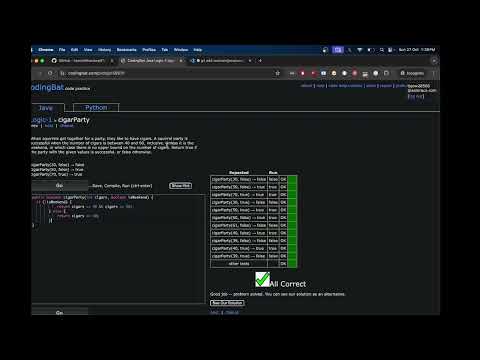Close the CodingBat browser tab
Screen dimensions: 480x360
tap(181, 61)
